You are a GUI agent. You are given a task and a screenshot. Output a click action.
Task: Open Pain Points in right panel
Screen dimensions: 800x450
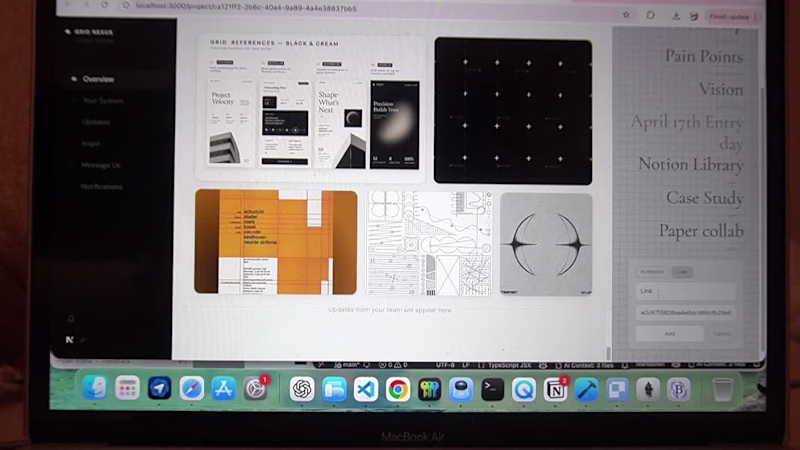click(704, 57)
